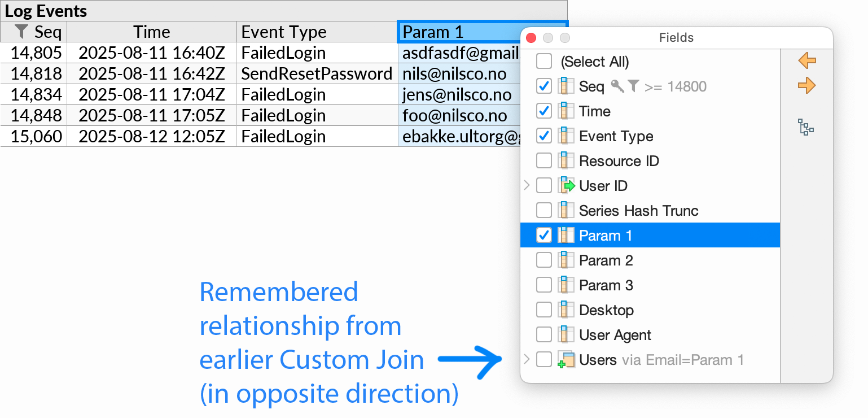868x418 pixels.
Task: Click the orange right arrow in the Fields panel
Action: [807, 85]
